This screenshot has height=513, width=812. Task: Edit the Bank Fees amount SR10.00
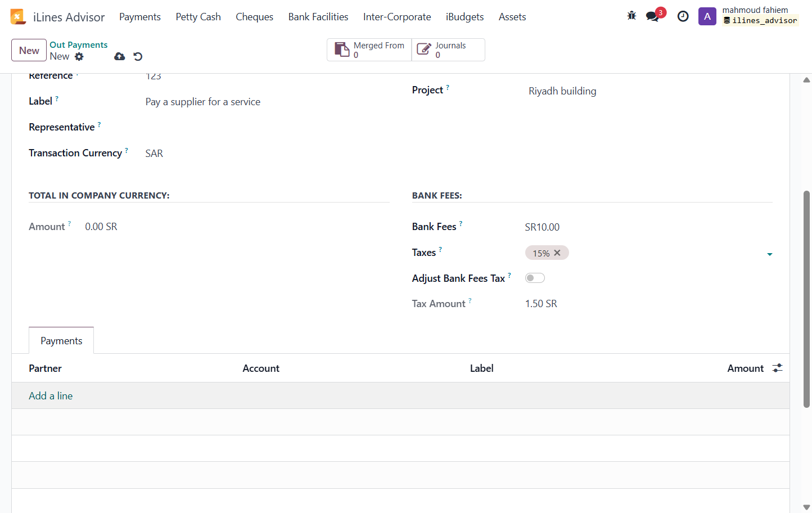click(648, 227)
